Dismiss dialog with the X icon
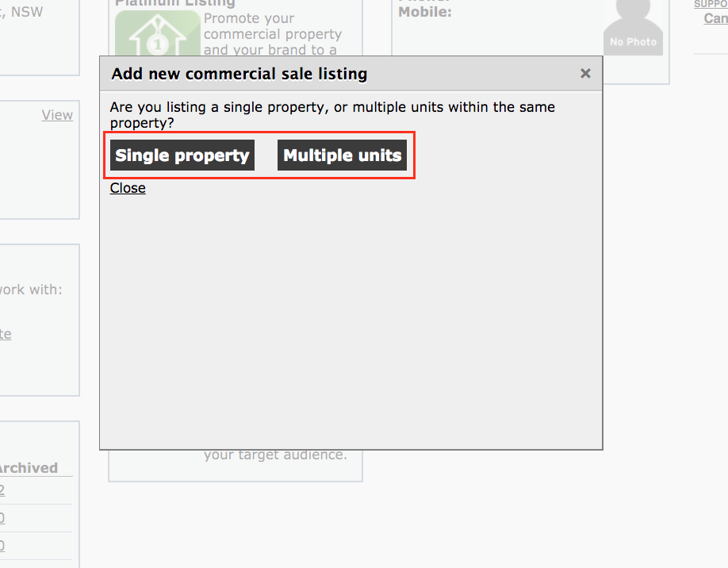Viewport: 728px width, 568px height. pyautogui.click(x=585, y=74)
